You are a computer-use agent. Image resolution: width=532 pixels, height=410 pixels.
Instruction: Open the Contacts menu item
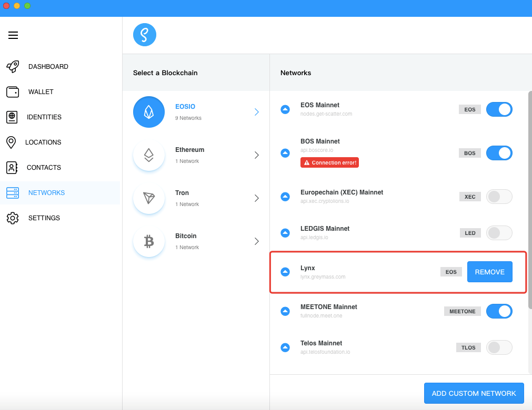59,167
